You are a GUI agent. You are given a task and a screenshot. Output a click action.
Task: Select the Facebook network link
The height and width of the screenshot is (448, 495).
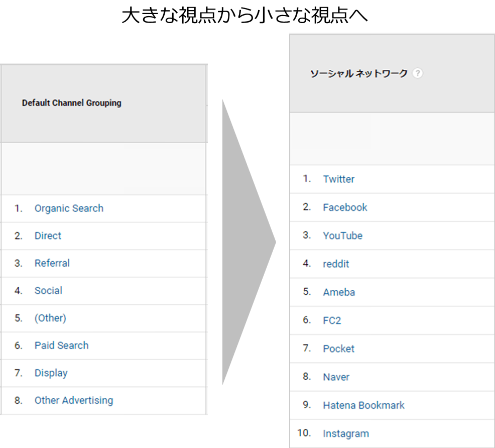pyautogui.click(x=345, y=207)
